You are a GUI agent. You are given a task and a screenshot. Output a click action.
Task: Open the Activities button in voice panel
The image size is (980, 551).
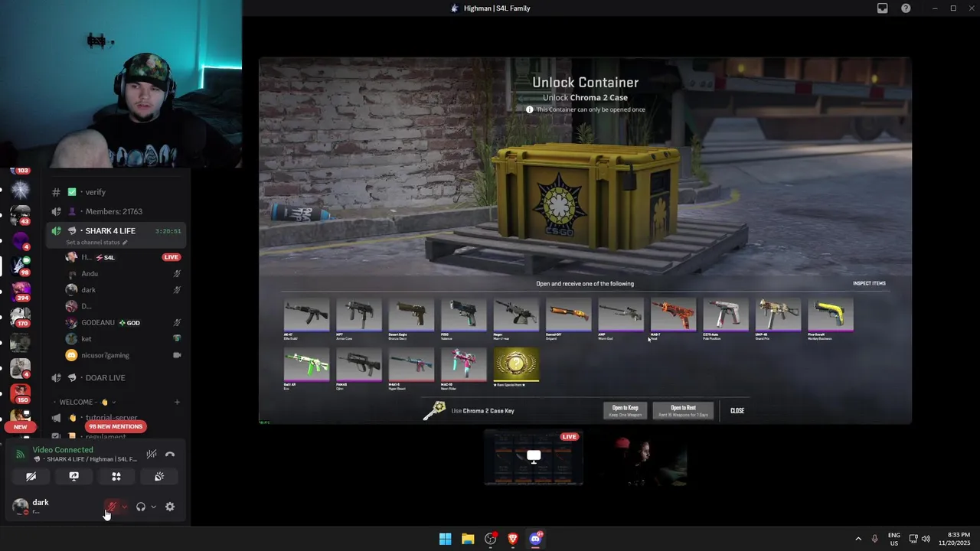click(x=116, y=476)
